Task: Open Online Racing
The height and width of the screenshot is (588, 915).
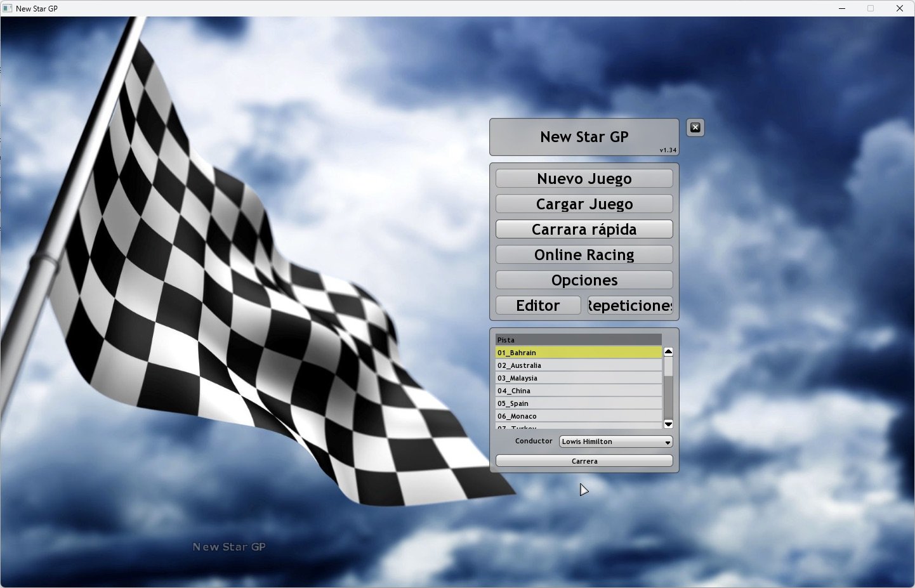Action: (584, 255)
